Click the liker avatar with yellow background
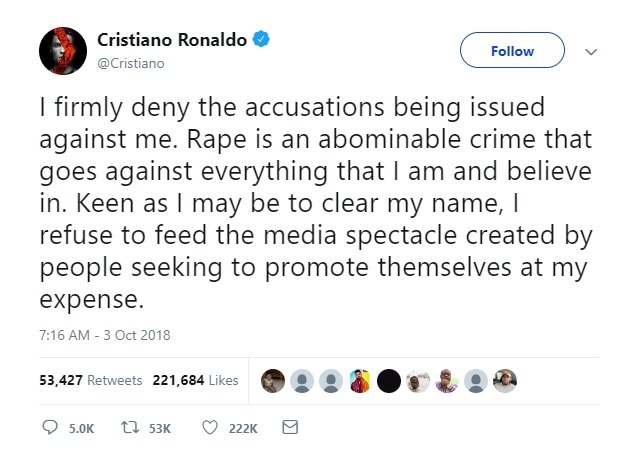The height and width of the screenshot is (464, 624). point(360,380)
